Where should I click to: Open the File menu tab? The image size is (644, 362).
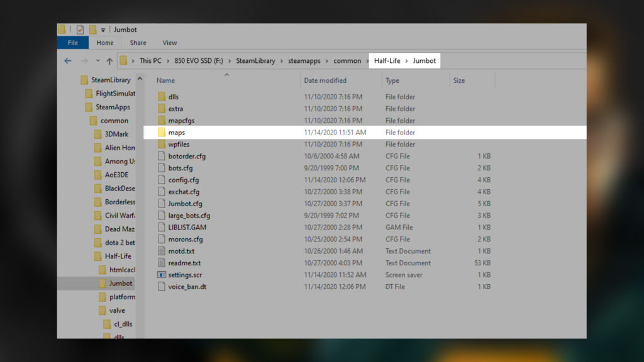tap(73, 43)
